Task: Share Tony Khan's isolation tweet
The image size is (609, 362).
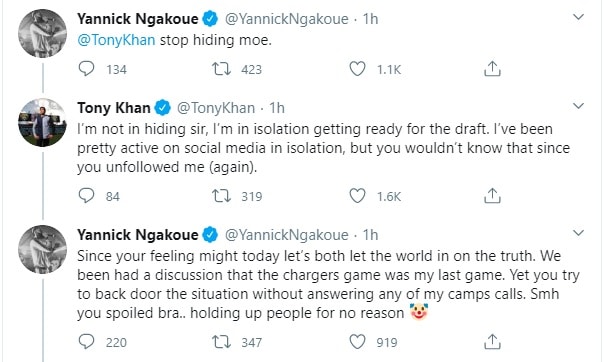Action: click(492, 196)
